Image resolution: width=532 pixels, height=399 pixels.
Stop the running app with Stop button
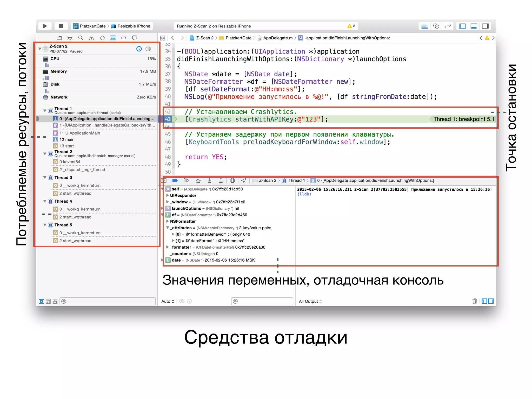61,26
